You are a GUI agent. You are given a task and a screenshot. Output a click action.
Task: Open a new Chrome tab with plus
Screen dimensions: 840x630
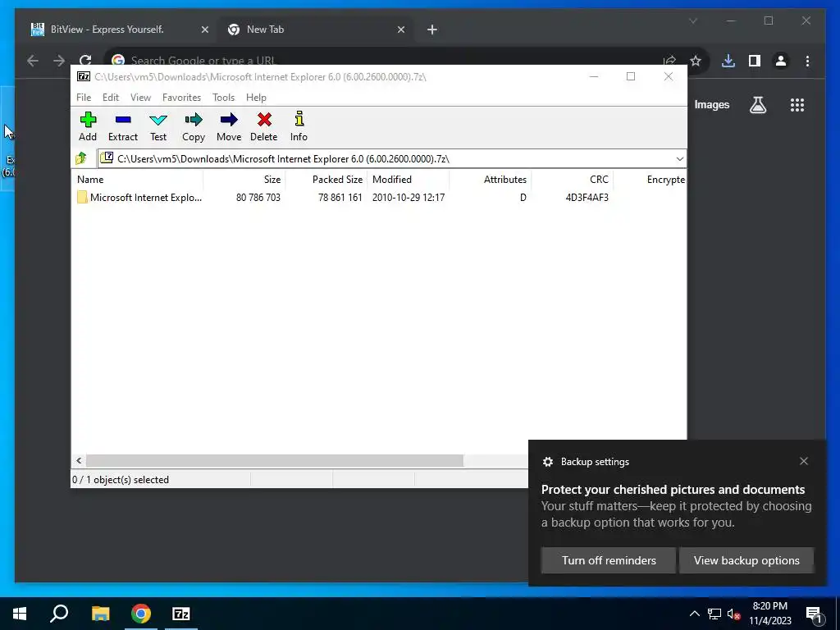(x=432, y=30)
